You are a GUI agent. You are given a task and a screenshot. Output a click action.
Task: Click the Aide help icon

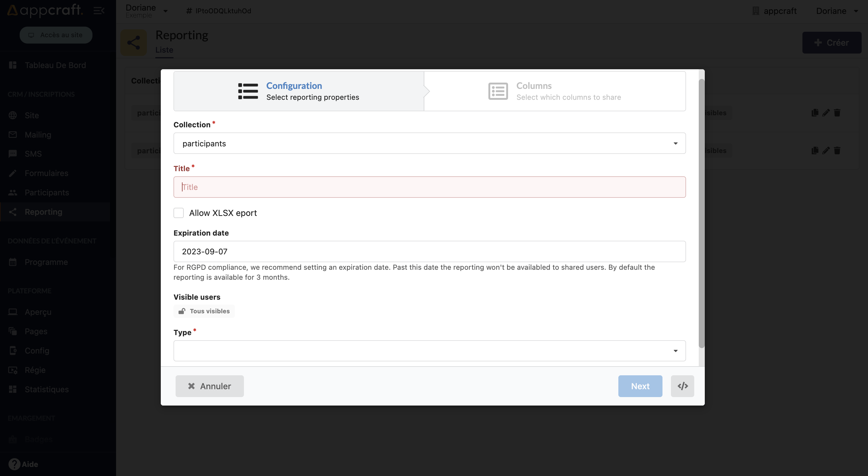(14, 464)
